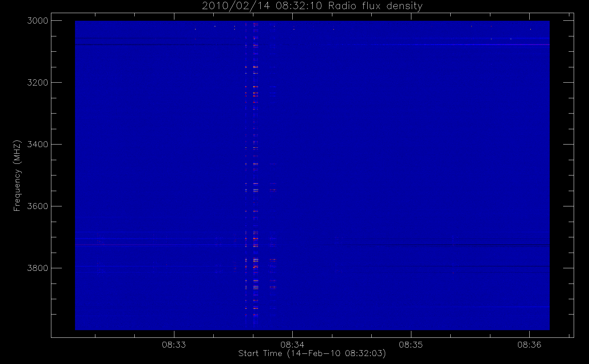Click the 3800 frequency tick label
The height and width of the screenshot is (364, 589).
38,268
